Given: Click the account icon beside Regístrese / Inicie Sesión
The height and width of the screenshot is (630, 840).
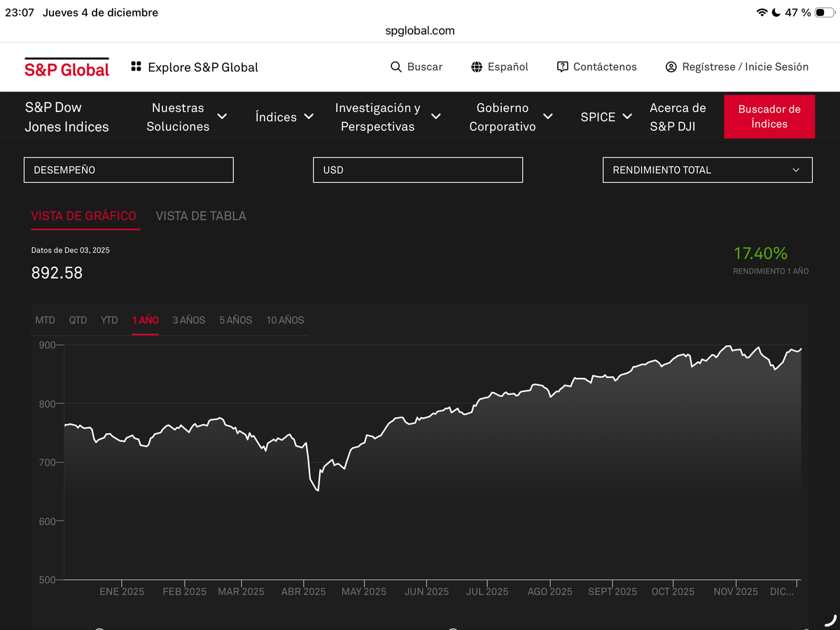Looking at the screenshot, I should (x=670, y=66).
